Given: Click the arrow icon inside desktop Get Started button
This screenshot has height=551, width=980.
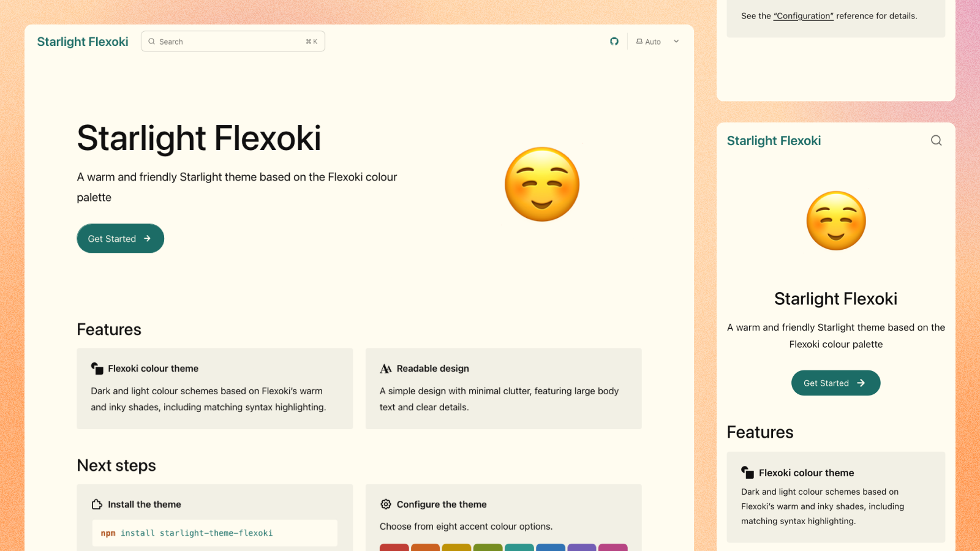Looking at the screenshot, I should (x=147, y=239).
